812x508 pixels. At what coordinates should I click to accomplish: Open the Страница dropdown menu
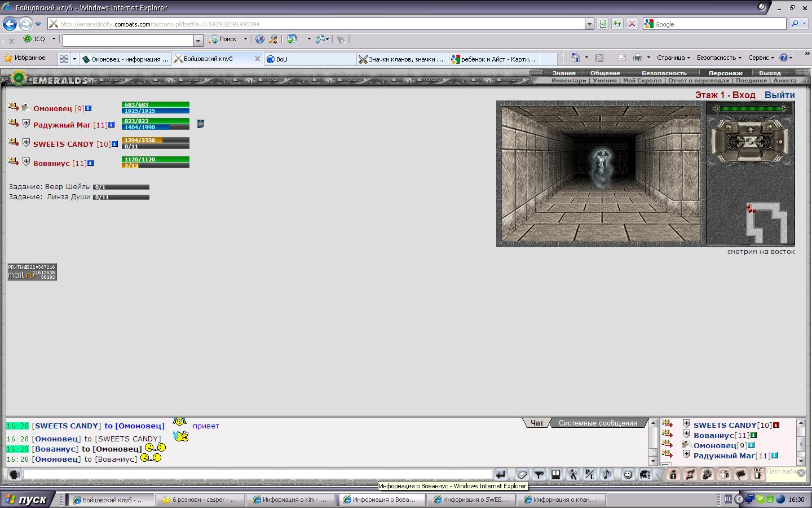673,58
